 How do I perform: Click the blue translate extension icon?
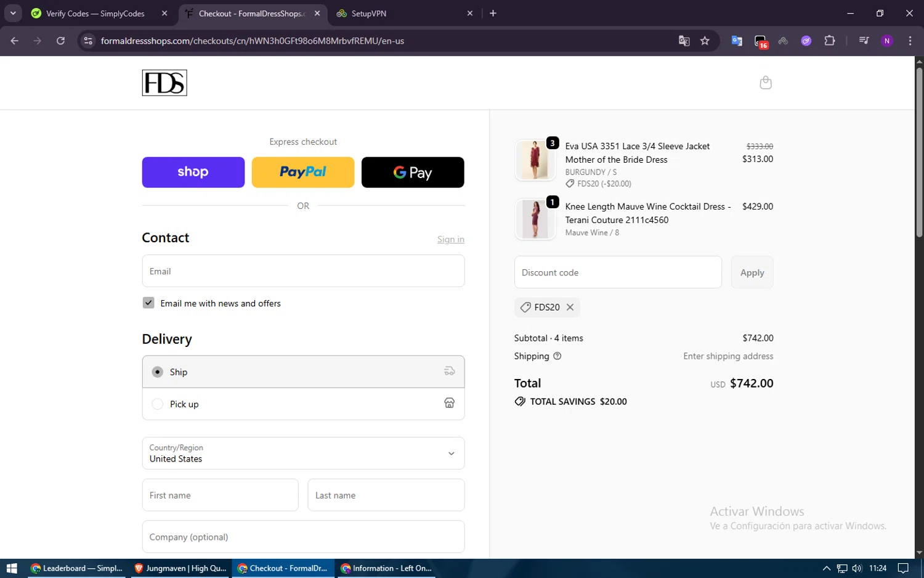pos(737,41)
